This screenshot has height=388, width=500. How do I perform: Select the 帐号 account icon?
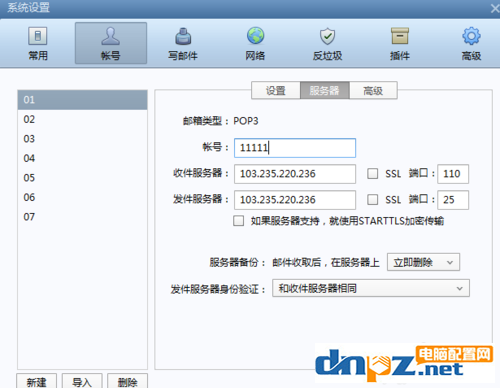point(111,43)
